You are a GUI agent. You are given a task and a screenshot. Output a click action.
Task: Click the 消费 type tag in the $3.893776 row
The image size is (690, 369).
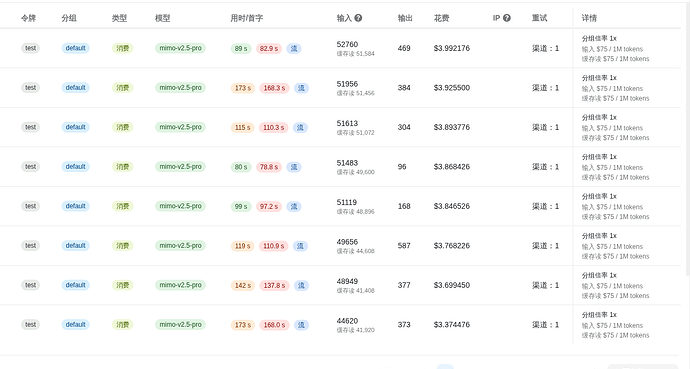pos(122,127)
